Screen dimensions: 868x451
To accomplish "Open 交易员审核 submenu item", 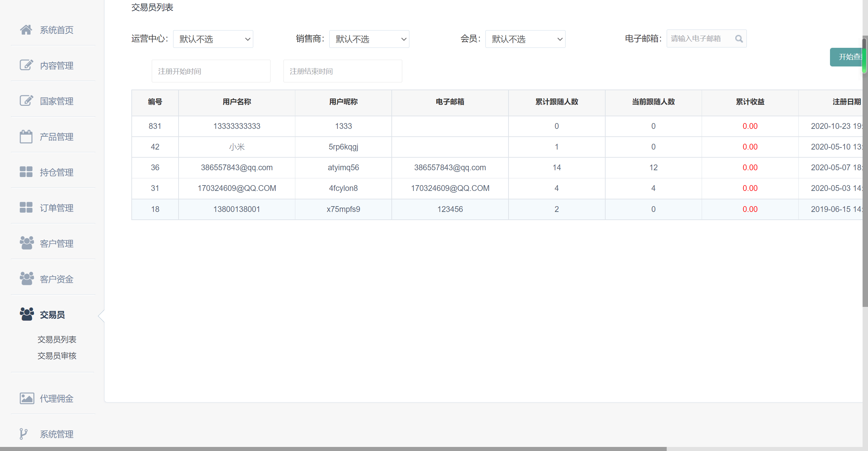I will click(57, 356).
